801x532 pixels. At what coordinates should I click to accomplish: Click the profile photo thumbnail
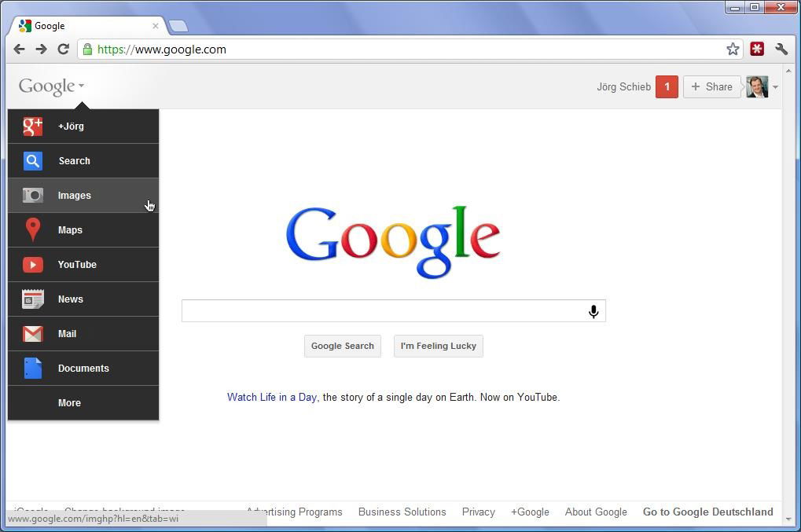tap(757, 86)
